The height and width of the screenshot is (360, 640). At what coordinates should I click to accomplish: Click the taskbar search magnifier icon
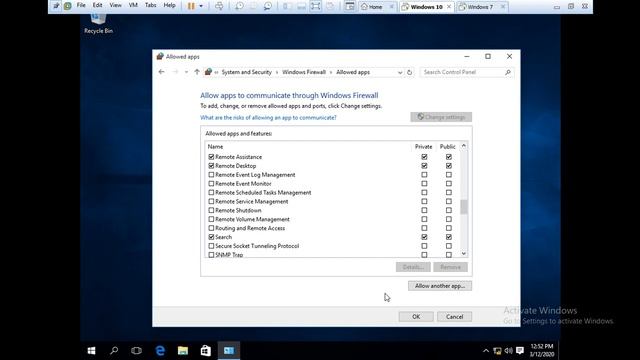(x=114, y=351)
